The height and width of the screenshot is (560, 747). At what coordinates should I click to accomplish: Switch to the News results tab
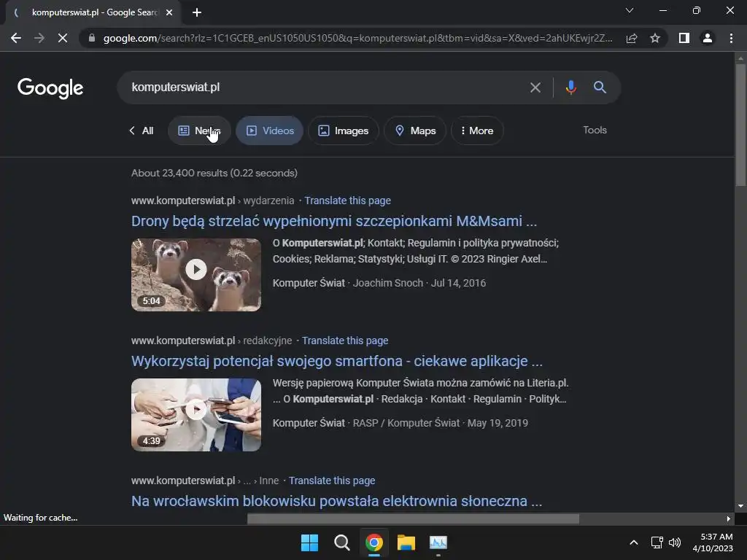pyautogui.click(x=200, y=131)
